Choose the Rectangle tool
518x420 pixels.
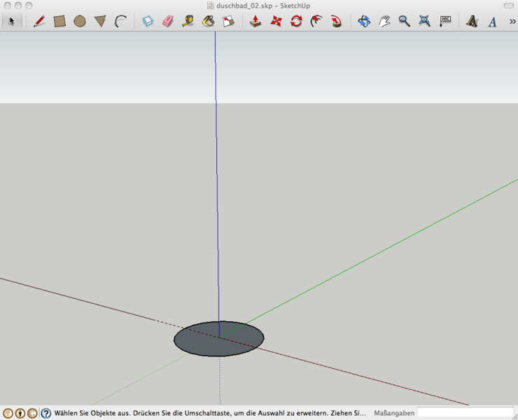tap(59, 21)
